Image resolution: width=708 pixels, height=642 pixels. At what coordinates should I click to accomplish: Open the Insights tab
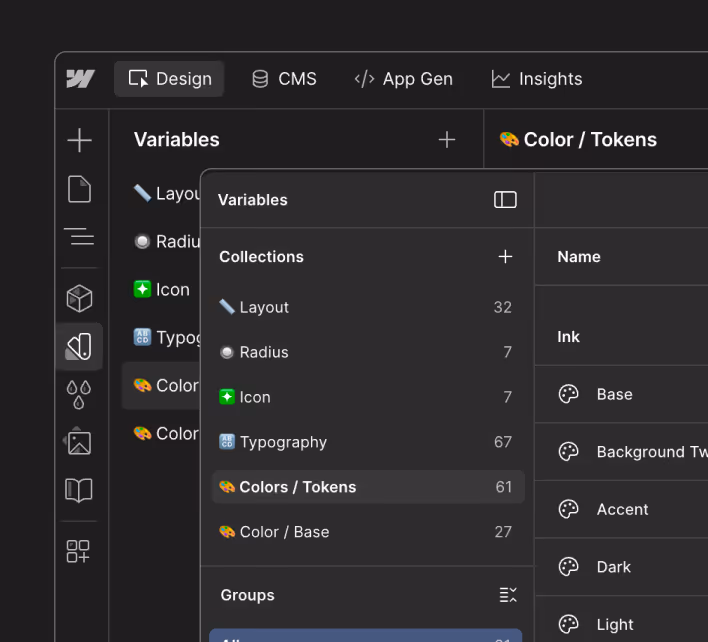536,79
